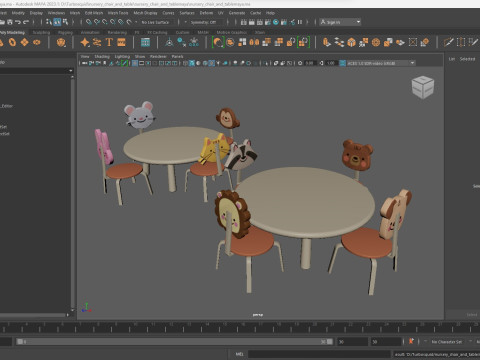Screen dimensions: 480x360
Task: Click the save scene icon
Action: click(10, 22)
